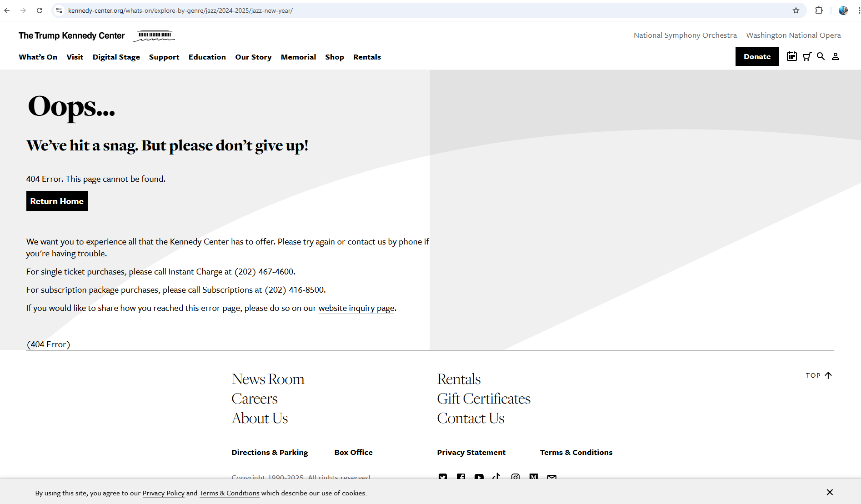Screen dimensions: 861x504
Task: Select Education in navigation bar
Action: point(207,57)
